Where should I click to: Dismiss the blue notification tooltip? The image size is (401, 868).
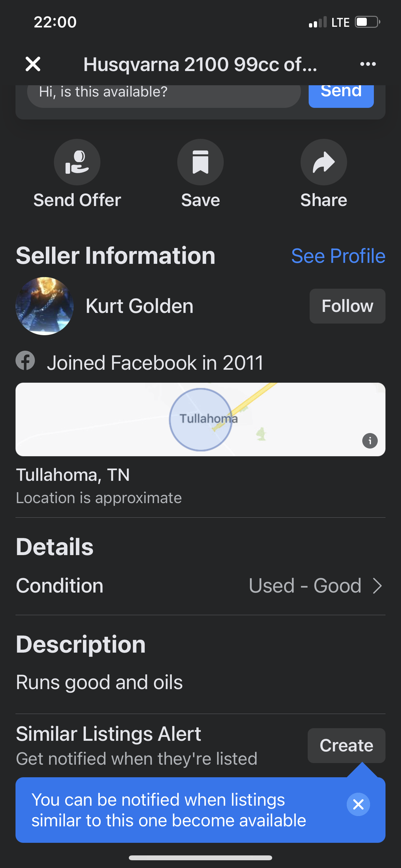(x=358, y=804)
